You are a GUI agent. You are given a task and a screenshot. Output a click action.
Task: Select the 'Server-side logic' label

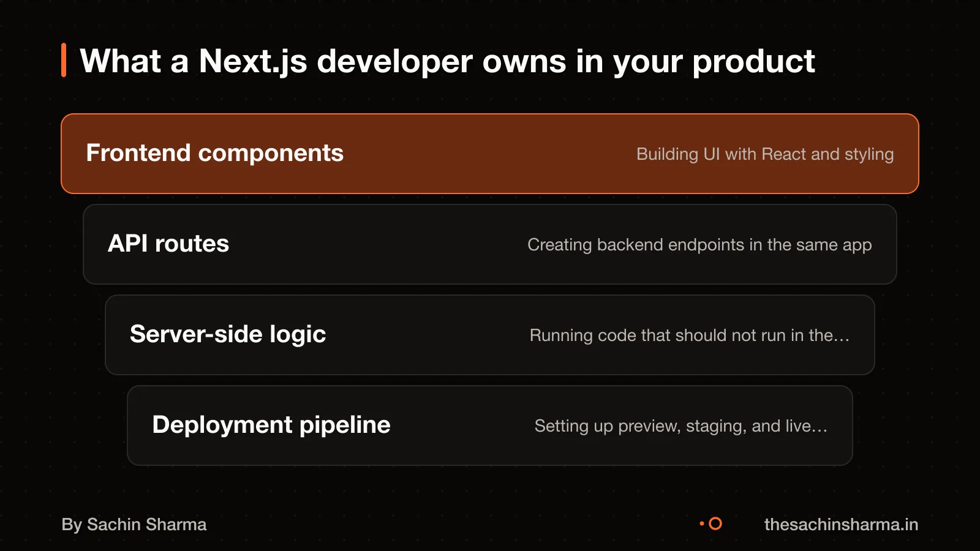click(x=228, y=334)
